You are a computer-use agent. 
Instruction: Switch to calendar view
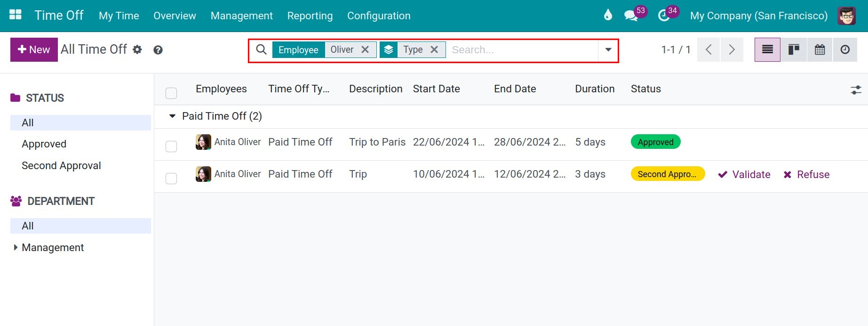(x=820, y=49)
